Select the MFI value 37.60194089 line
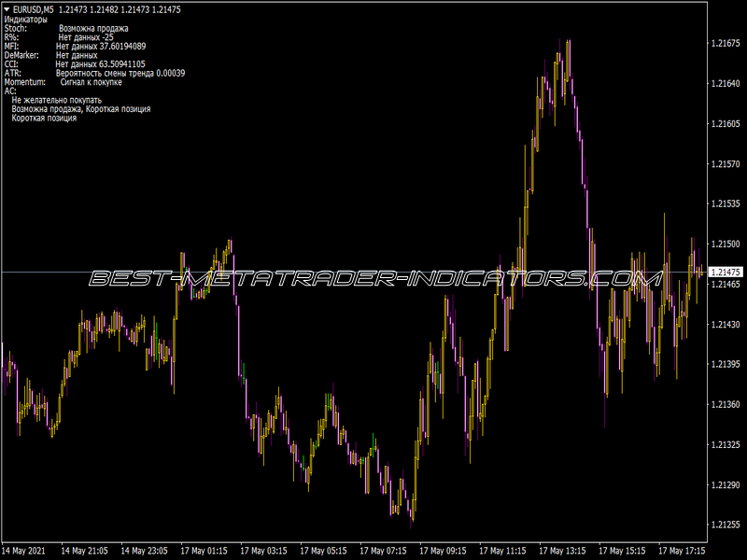 (x=76, y=46)
